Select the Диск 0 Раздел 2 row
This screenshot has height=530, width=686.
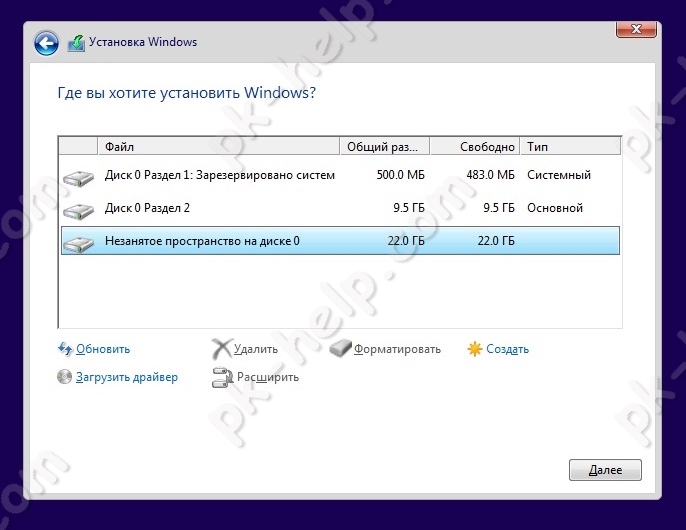click(x=340, y=208)
